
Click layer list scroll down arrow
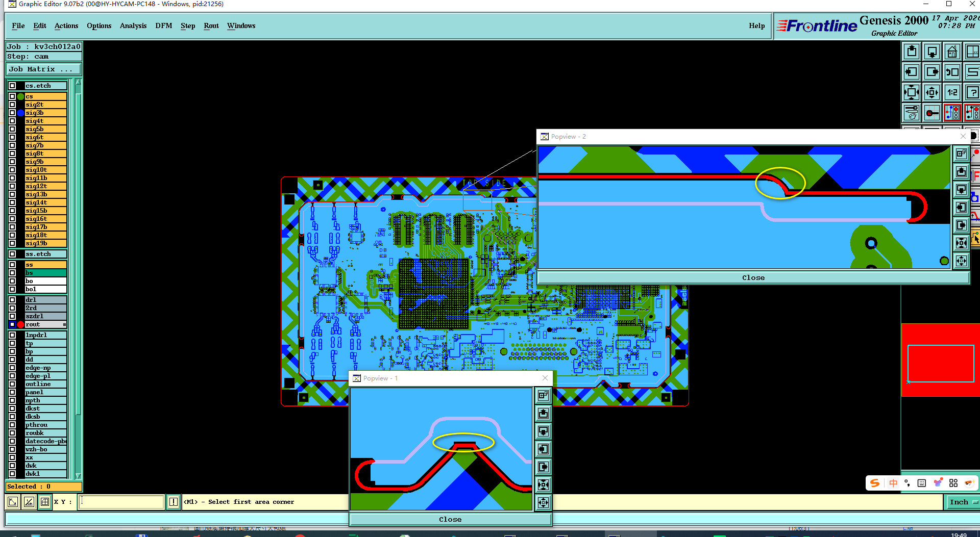pos(78,476)
